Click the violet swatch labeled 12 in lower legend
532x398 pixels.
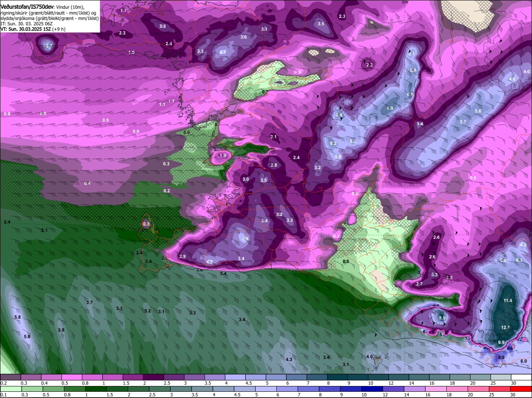pyautogui.click(x=394, y=389)
